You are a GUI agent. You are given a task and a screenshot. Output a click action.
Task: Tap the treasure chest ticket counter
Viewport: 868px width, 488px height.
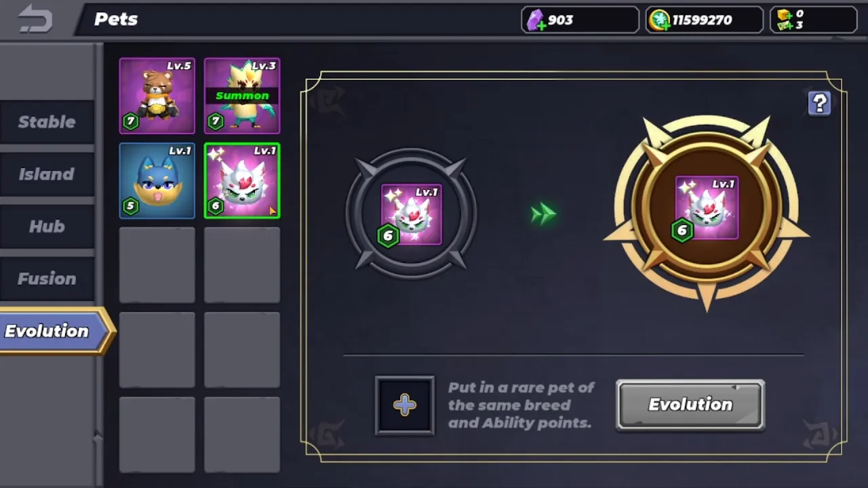click(x=814, y=20)
